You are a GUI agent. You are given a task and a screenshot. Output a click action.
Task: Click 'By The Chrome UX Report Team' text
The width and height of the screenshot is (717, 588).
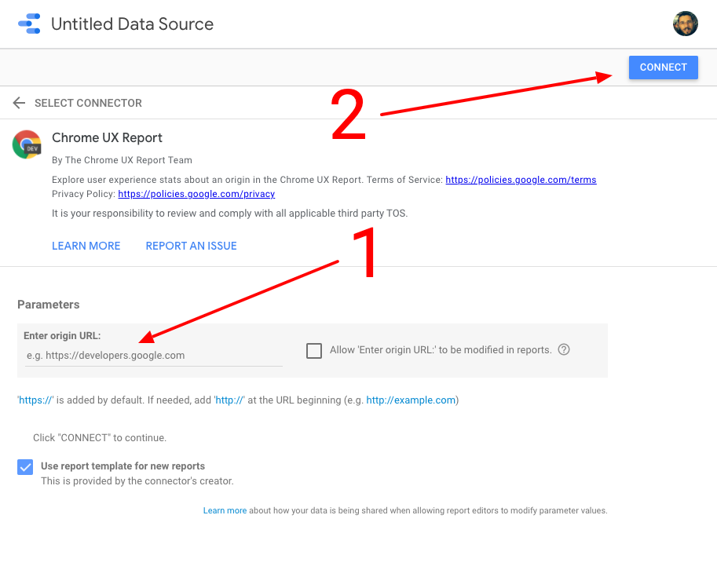(122, 160)
